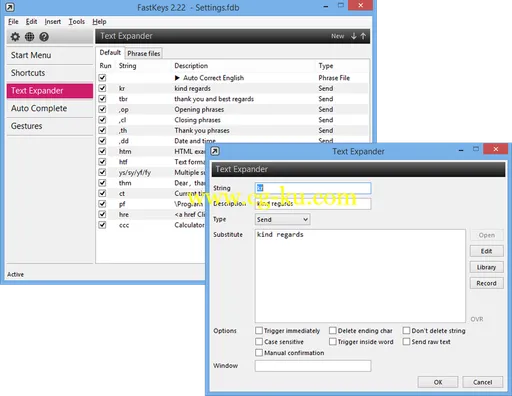Check Delete ending char option
The height and width of the screenshot is (396, 512).
click(333, 331)
